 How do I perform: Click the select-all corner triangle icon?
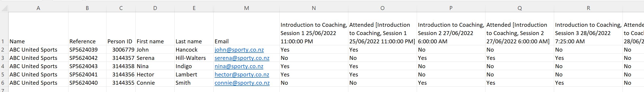pyautogui.click(x=4, y=8)
